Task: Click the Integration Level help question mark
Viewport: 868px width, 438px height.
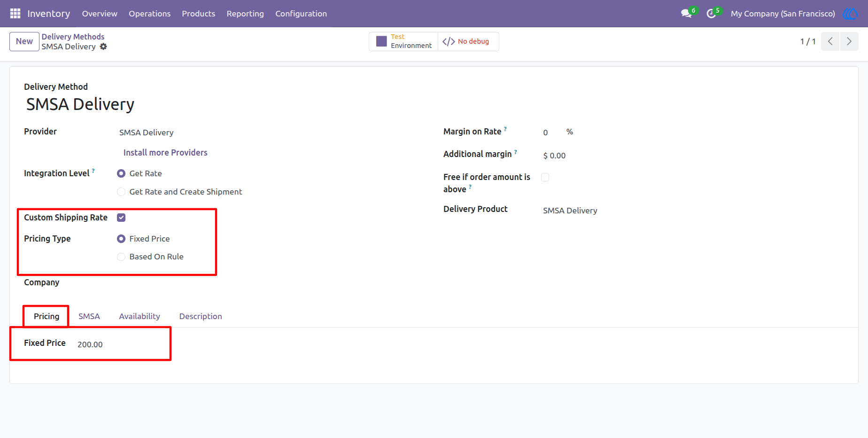Action: pos(93,171)
